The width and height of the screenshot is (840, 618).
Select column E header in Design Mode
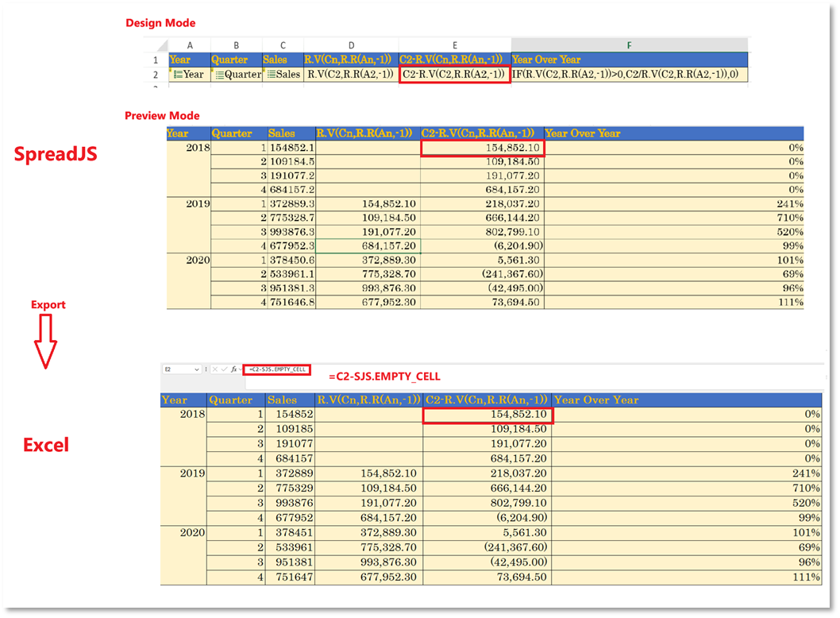(455, 45)
